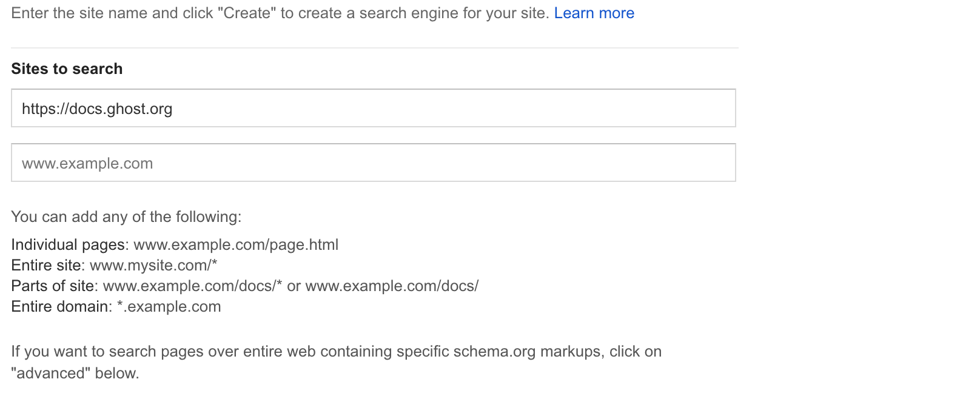Click the www.example.com/docs/* example pattern
The width and height of the screenshot is (980, 399).
click(192, 286)
